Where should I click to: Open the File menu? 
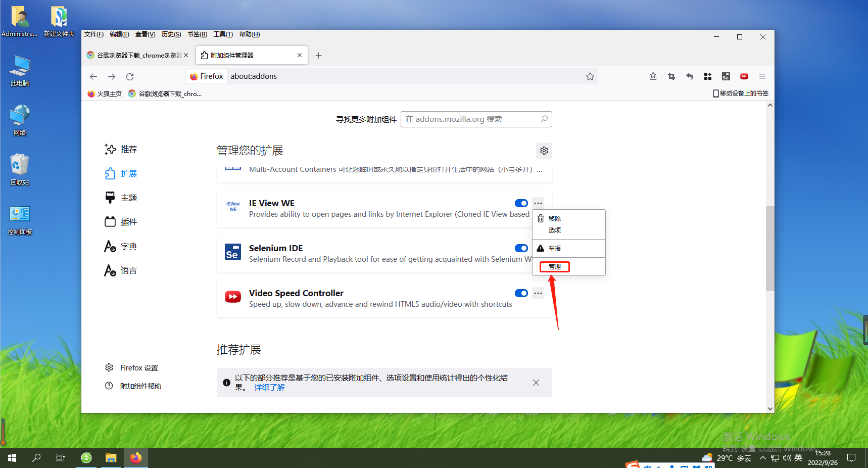click(x=94, y=34)
